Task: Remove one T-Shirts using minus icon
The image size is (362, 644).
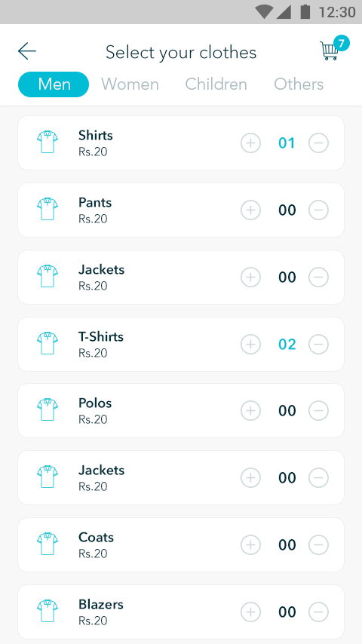Action: click(318, 344)
